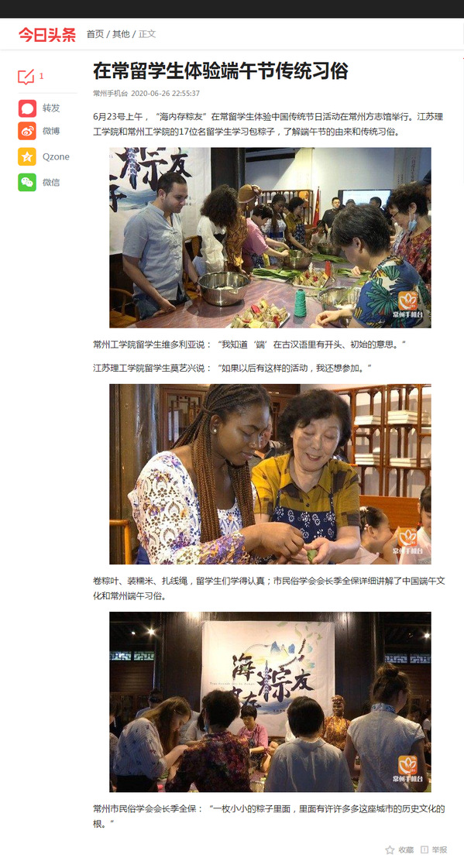This screenshot has width=464, height=868.
Task: Open the comment icon showing 1
Action: [26, 77]
